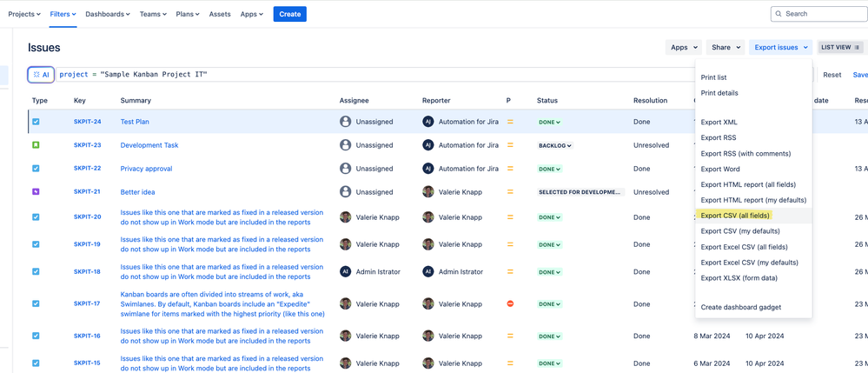
Task: Click the unassigned avatar in SKPIT-24 row
Action: [x=346, y=122]
